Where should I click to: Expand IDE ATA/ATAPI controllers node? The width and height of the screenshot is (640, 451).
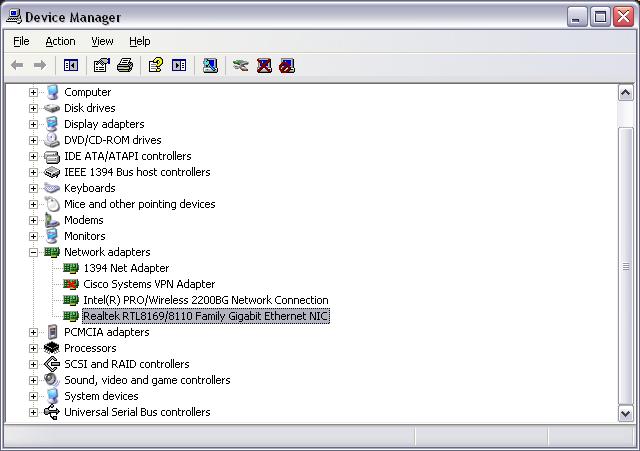coord(33,156)
